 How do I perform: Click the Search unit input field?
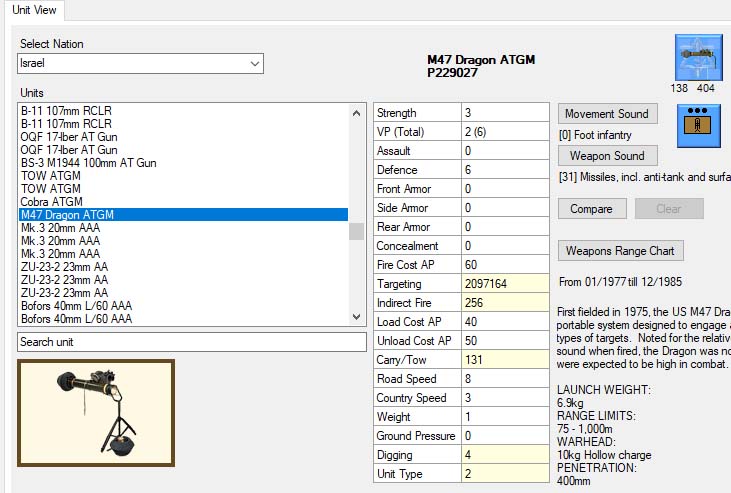(x=192, y=342)
